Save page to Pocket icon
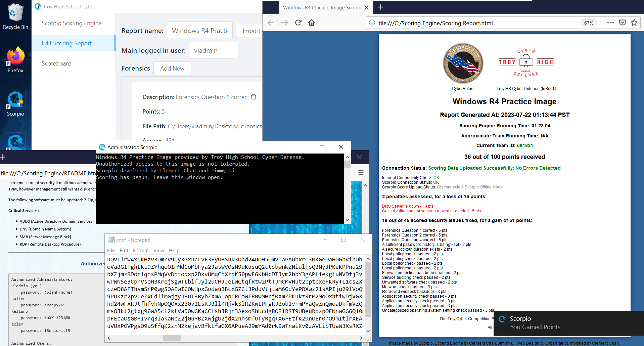 [x=623, y=23]
